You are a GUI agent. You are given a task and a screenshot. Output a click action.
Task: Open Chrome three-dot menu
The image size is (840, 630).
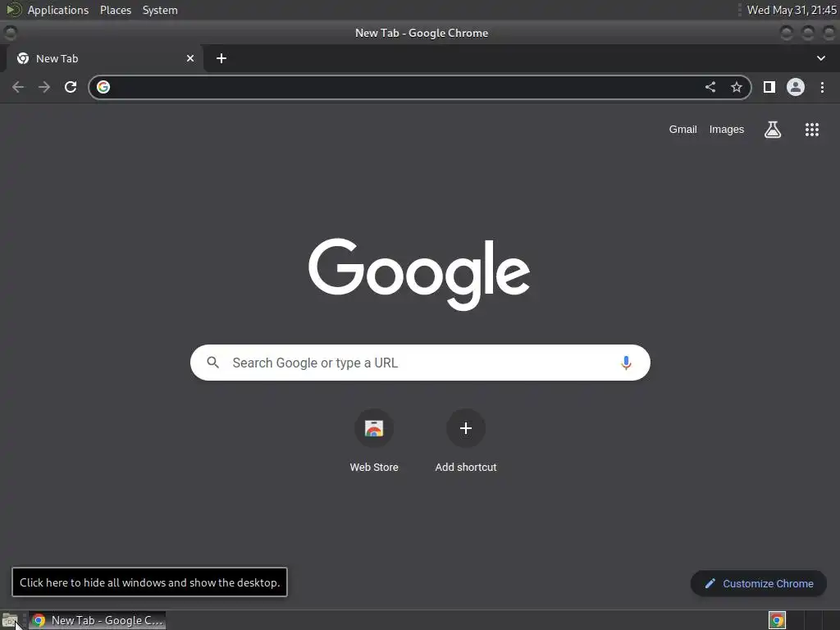click(822, 87)
